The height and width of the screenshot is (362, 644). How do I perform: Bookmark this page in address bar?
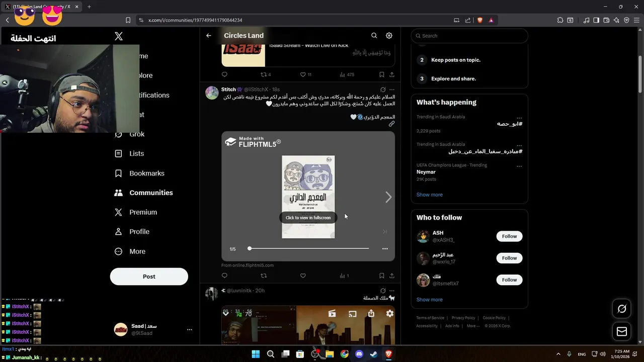tap(128, 20)
